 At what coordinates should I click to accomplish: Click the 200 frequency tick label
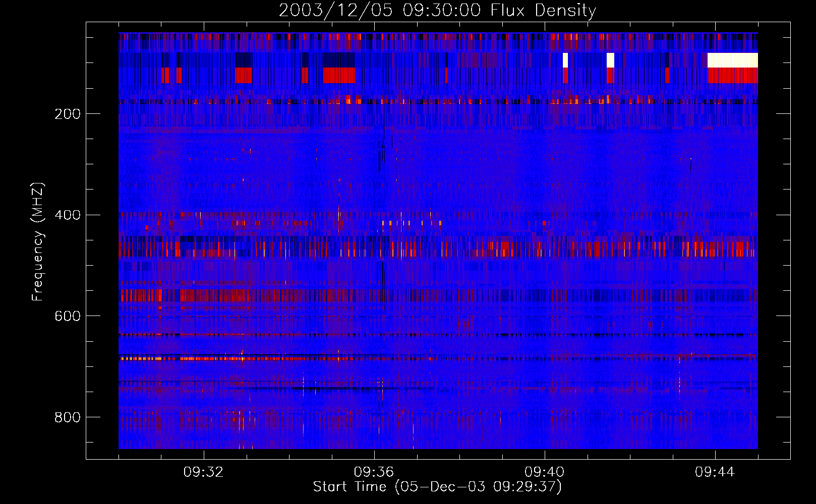point(68,114)
